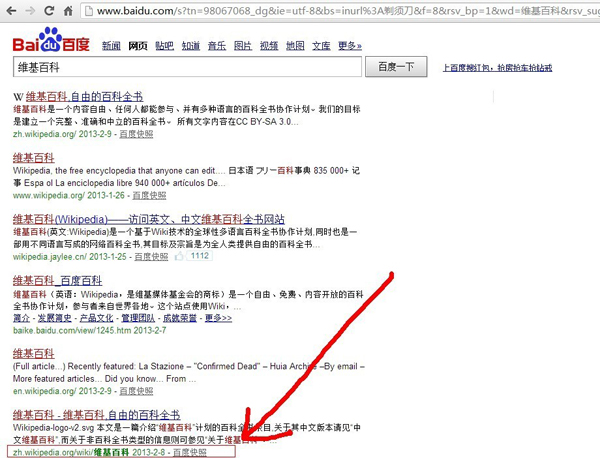The width and height of the screenshot is (600, 458).
Task: Open the 贴吧 tab
Action: coord(164,46)
